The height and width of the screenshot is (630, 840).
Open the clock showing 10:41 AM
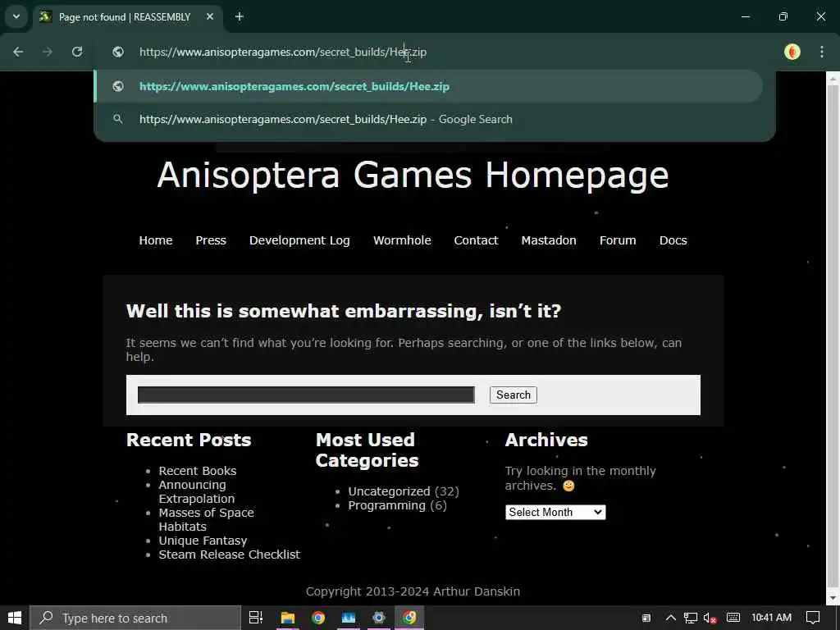[771, 618]
